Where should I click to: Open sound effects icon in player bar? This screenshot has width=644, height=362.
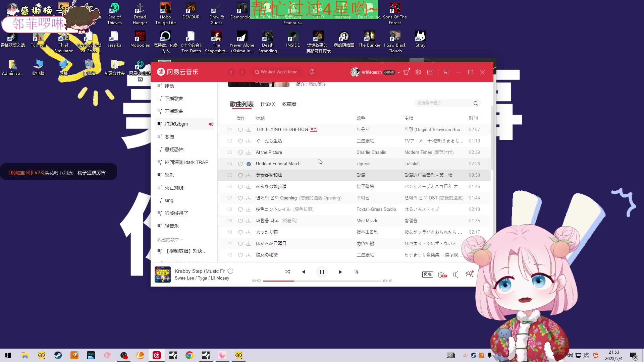[x=442, y=275]
